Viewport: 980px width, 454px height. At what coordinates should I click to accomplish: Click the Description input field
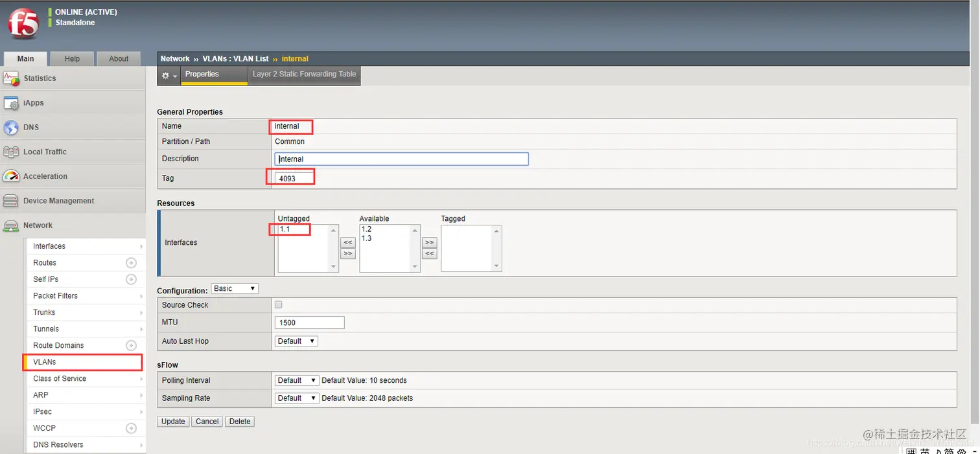[402, 159]
